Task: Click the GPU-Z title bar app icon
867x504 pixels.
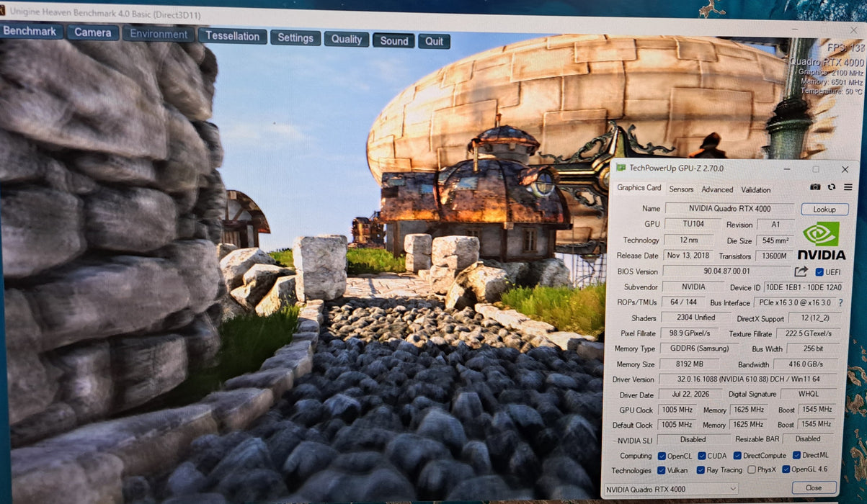Action: pyautogui.click(x=621, y=168)
